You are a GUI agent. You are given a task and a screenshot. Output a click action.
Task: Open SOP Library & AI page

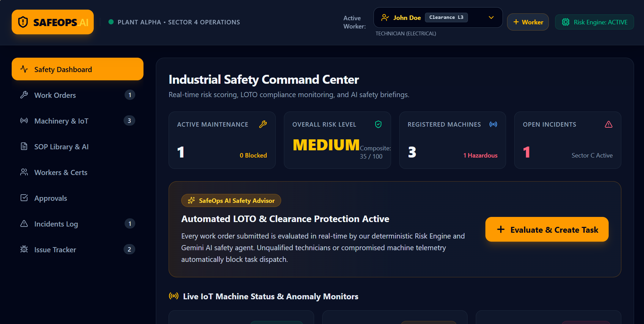tap(78, 146)
